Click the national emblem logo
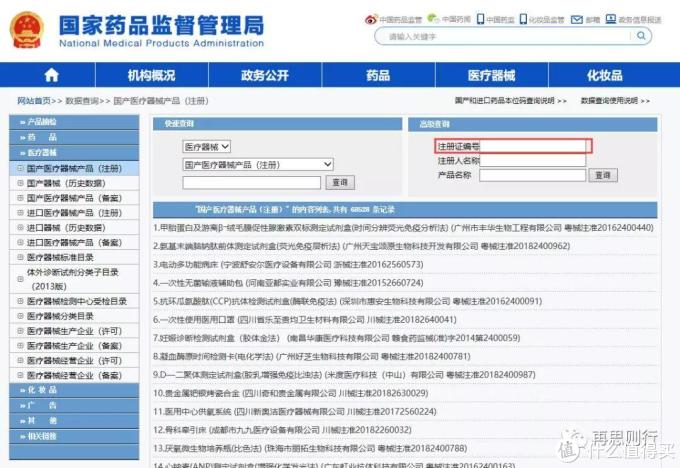Screen dimensions: 680x468 coord(27,29)
